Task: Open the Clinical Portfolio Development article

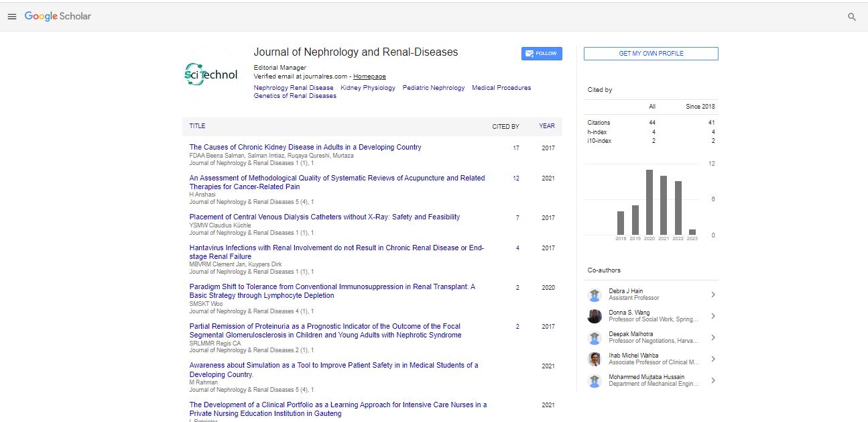Action: tap(338, 409)
